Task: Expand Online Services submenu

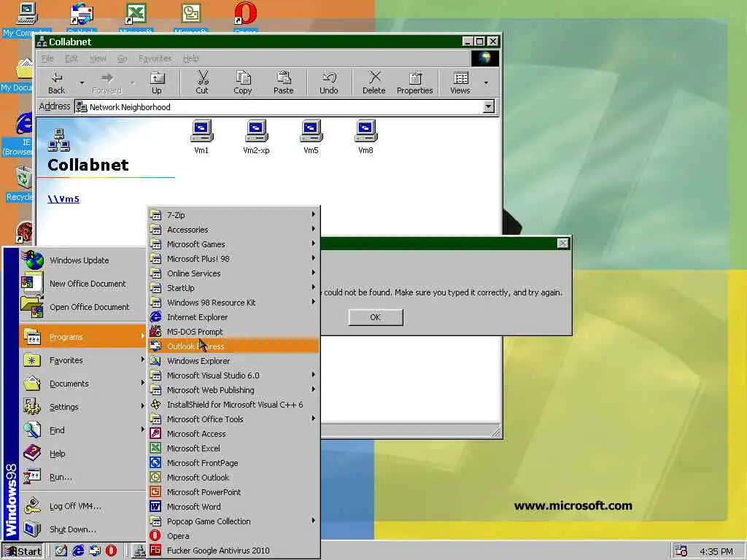Action: click(x=233, y=273)
